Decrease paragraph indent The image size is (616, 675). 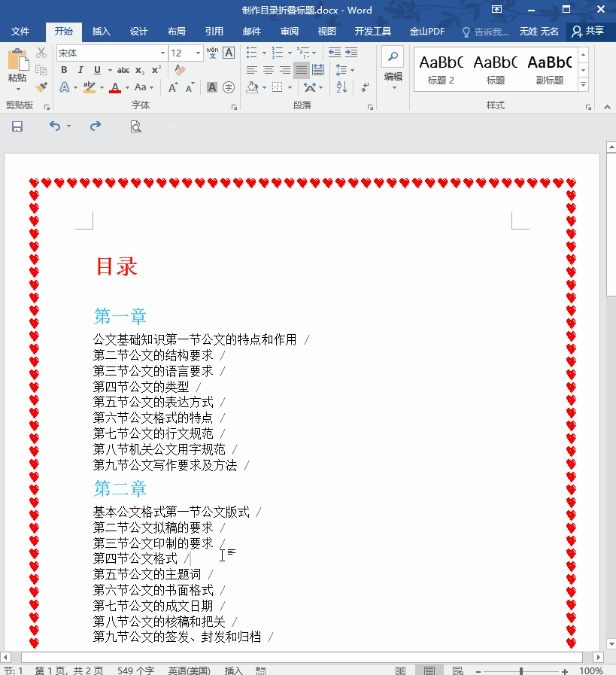[335, 53]
